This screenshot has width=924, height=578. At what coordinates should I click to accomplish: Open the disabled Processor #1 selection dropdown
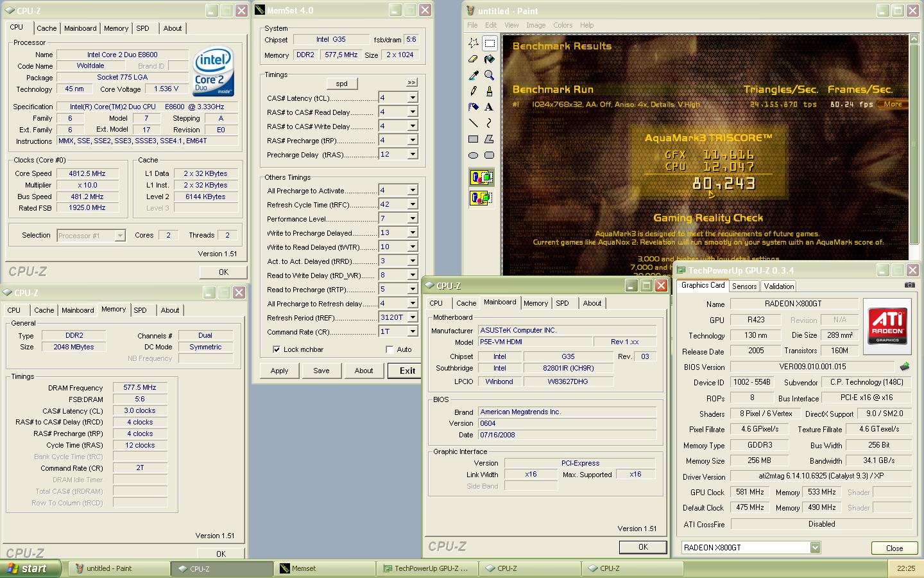tap(120, 236)
